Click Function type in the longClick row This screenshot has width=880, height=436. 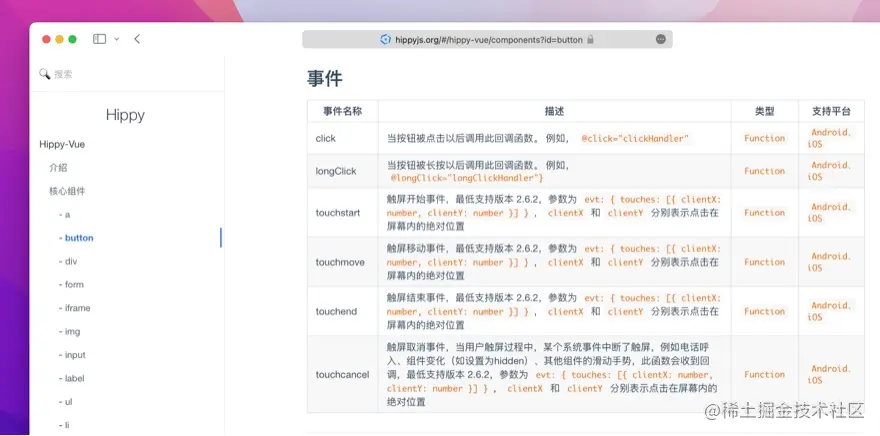click(764, 171)
